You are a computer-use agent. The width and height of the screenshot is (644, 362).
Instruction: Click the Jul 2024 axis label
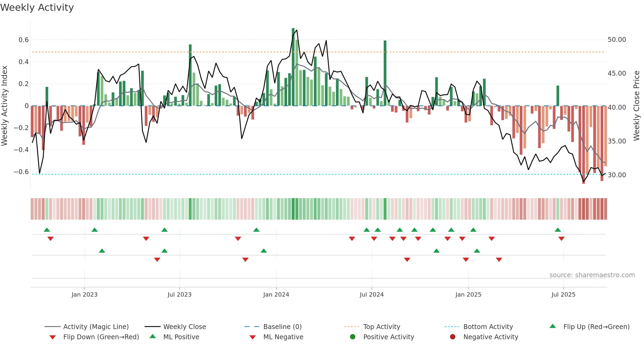(x=372, y=294)
